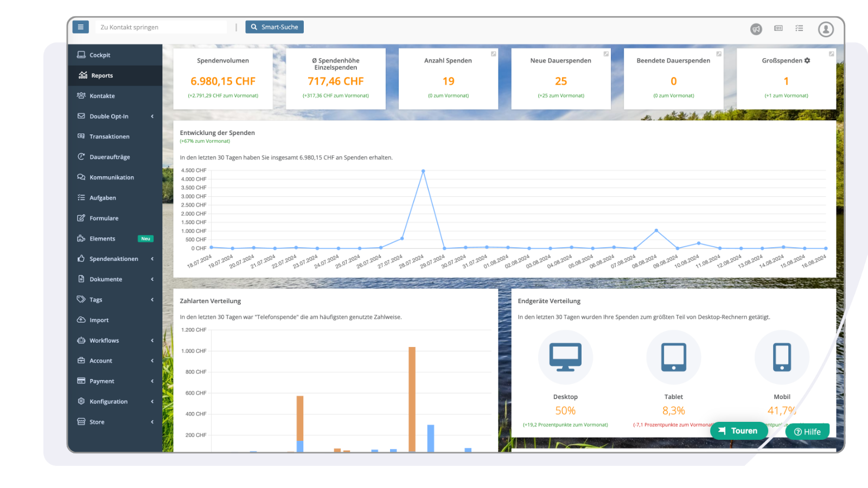Open the Elements menu marked Neu
Image resolution: width=868 pixels, height=488 pixels.
click(x=103, y=238)
